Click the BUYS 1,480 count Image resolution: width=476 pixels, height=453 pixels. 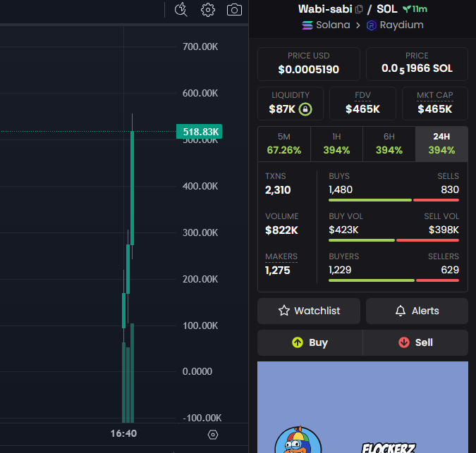(x=341, y=190)
